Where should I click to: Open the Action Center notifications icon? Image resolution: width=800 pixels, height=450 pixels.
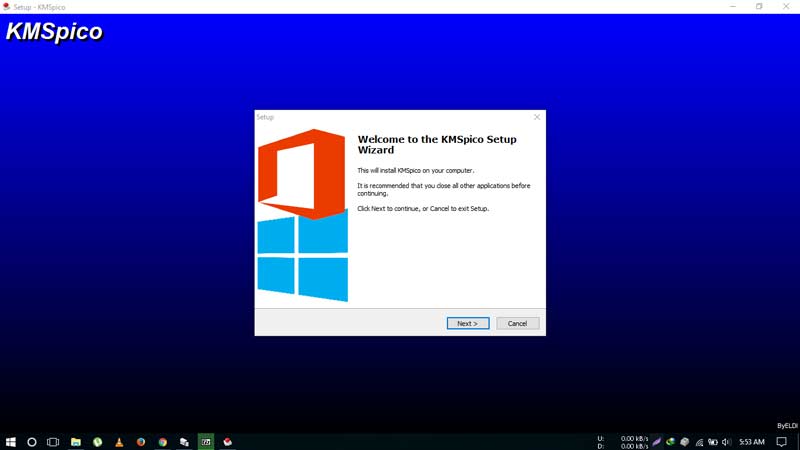tap(782, 442)
